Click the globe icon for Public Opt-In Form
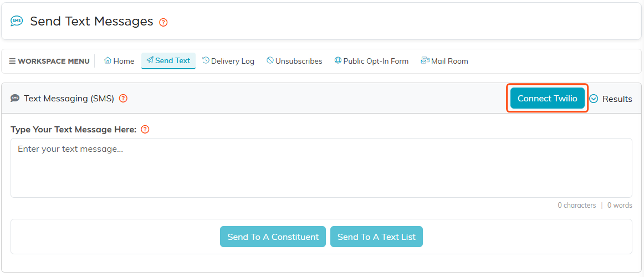Image resolution: width=644 pixels, height=277 pixels. 338,61
